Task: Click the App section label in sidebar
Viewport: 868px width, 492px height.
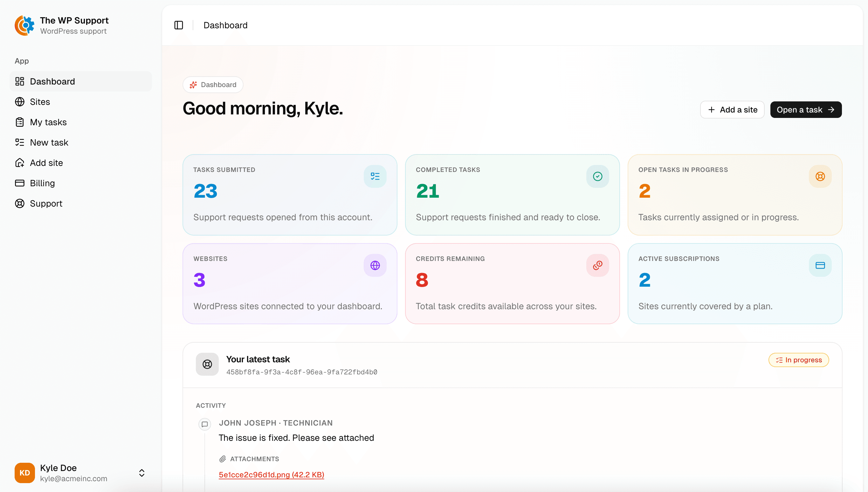Action: [x=22, y=61]
